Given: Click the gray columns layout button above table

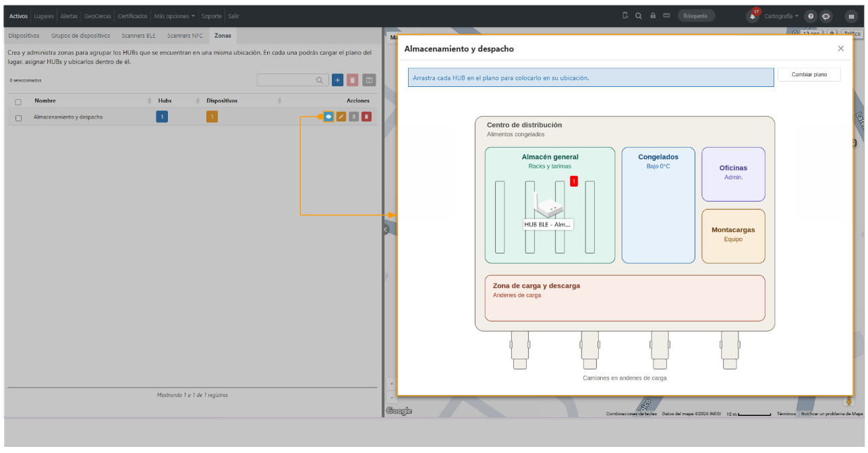Looking at the screenshot, I should [x=369, y=80].
